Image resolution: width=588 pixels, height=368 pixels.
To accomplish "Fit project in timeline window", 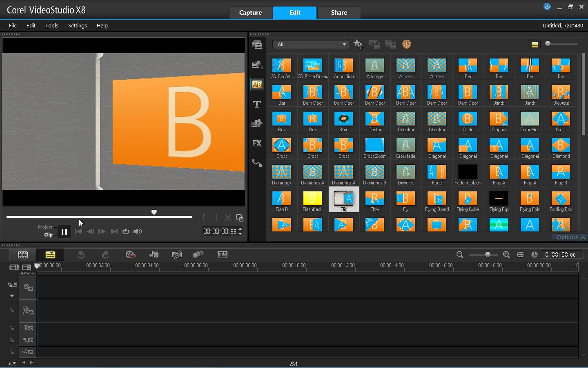I will point(520,255).
